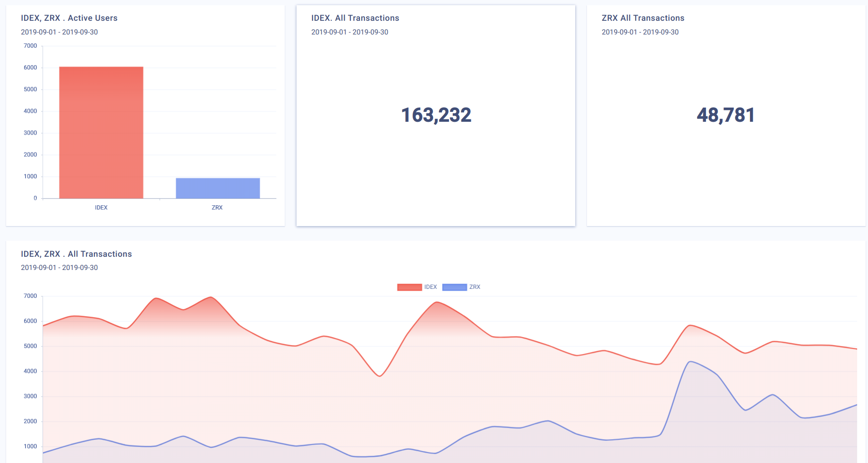Toggle the blue ZRX legend swatch
This screenshot has height=463, width=868.
pyautogui.click(x=454, y=287)
